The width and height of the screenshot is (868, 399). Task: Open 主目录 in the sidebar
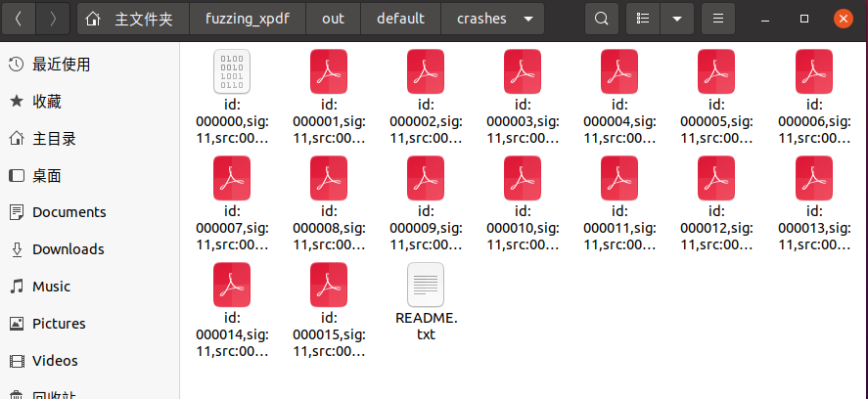(90, 139)
